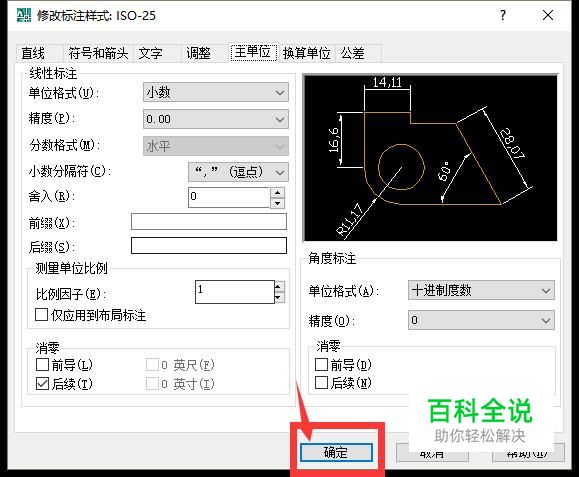The height and width of the screenshot is (477, 579).
Task: Open the linear 精度(P) dropdown showing 0.00
Action: coord(216,119)
